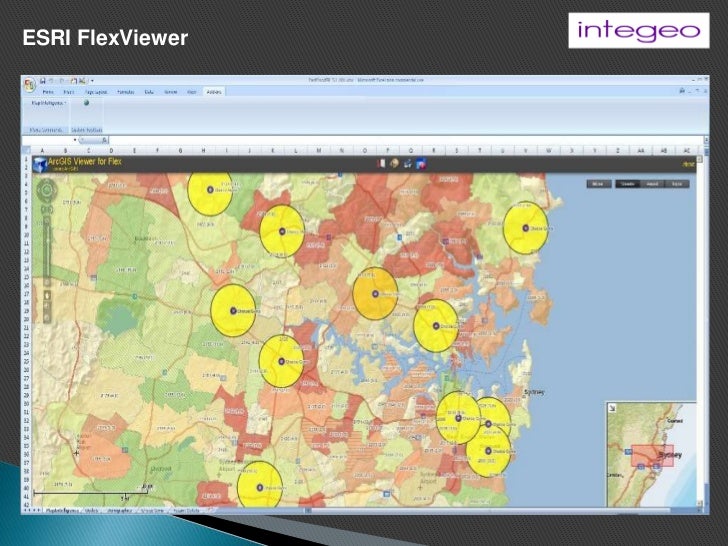Click the yellow About link in viewer header
The height and width of the screenshot is (546, 728).
(688, 164)
